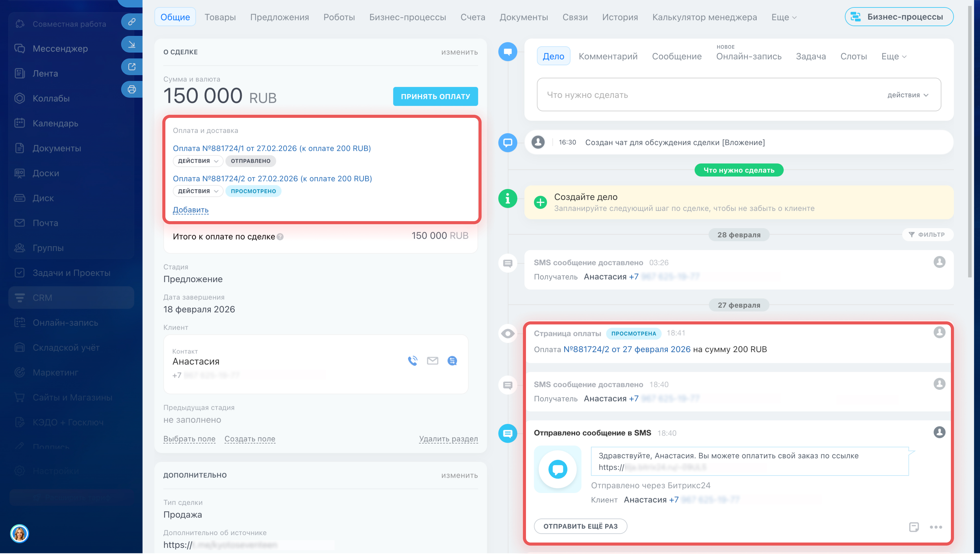Expand ДЕЙСТВИЯ dropdown for payment №881724/2
980x554 pixels.
pos(198,191)
